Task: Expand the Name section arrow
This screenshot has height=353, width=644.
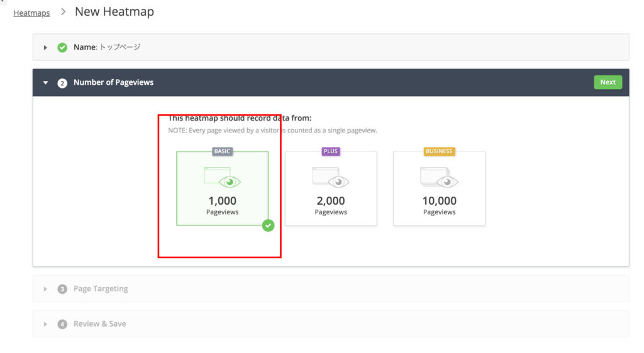Action: tap(45, 48)
